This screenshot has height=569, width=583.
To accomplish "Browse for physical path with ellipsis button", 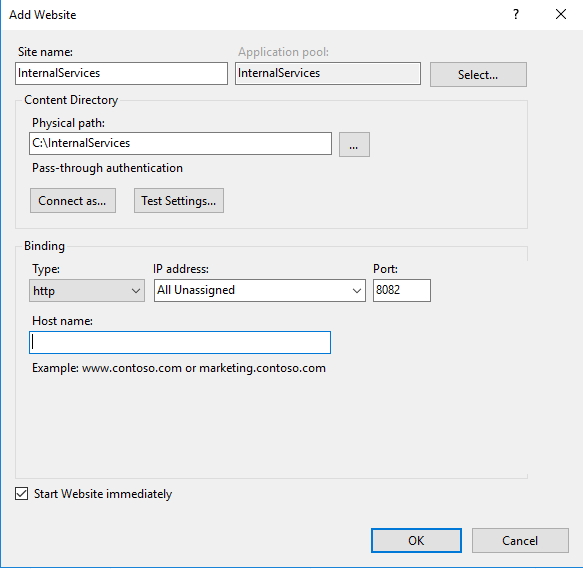I will click(x=354, y=144).
